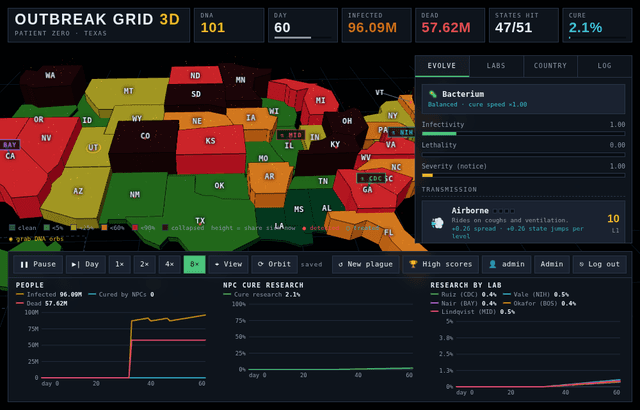Select New Mexico on the map

coord(135,195)
